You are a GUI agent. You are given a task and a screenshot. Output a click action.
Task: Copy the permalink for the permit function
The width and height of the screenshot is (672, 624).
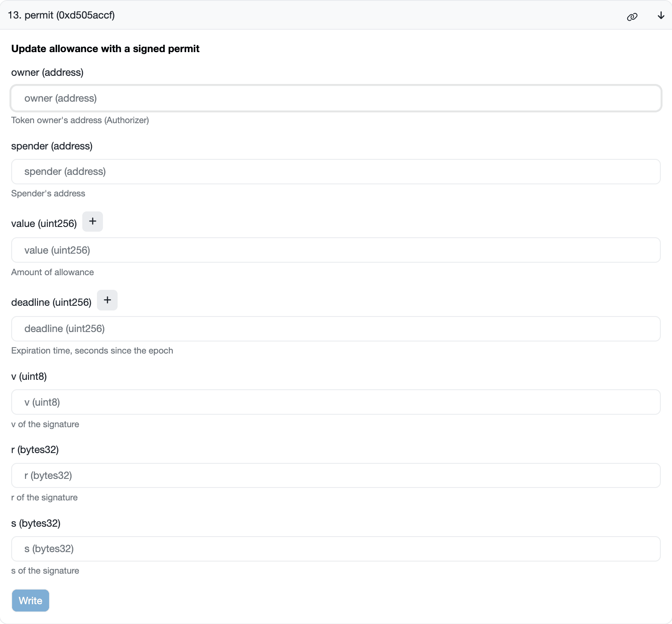[x=632, y=16]
